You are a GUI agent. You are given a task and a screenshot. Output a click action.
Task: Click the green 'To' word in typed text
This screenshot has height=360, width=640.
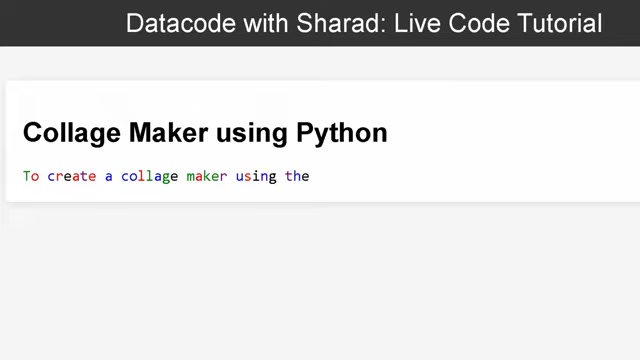click(x=31, y=176)
